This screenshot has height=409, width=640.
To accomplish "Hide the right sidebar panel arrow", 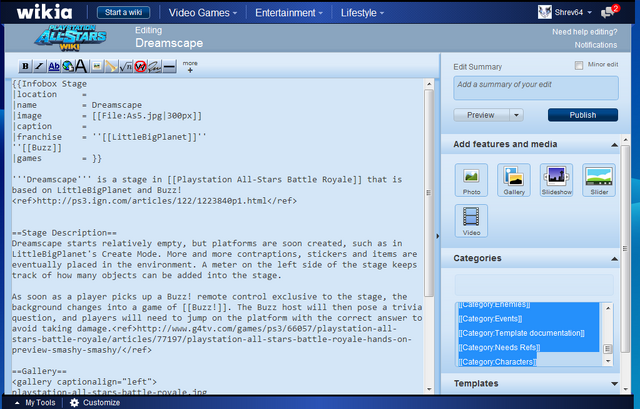I will click(x=438, y=236).
